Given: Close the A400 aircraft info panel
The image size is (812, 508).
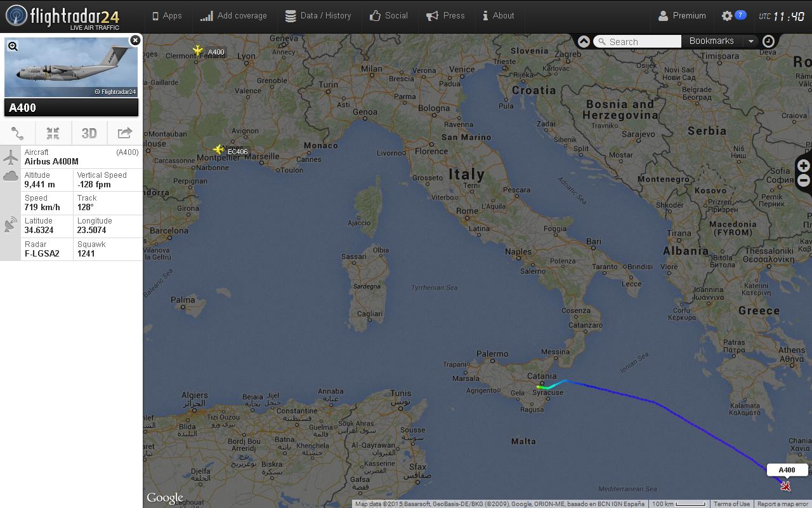Looking at the screenshot, I should [x=134, y=40].
